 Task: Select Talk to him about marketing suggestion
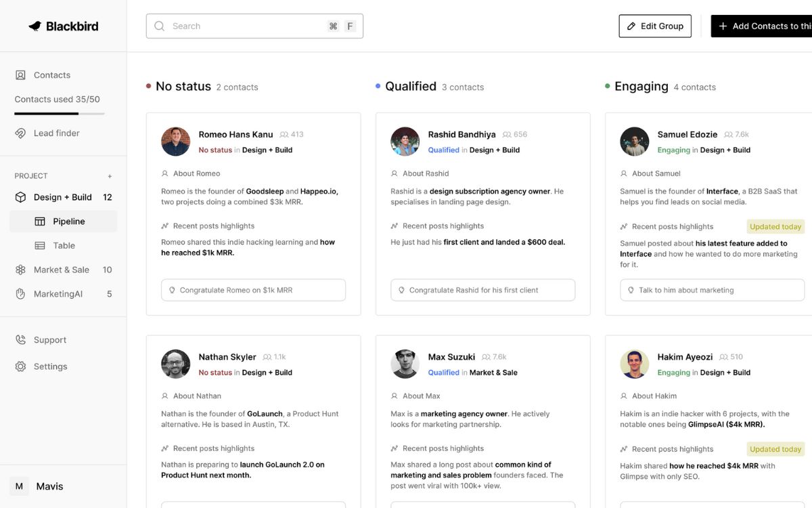(x=712, y=290)
